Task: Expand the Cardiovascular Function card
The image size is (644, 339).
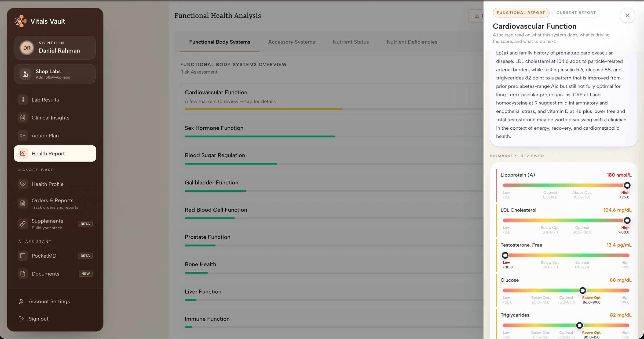Action: pos(332,99)
